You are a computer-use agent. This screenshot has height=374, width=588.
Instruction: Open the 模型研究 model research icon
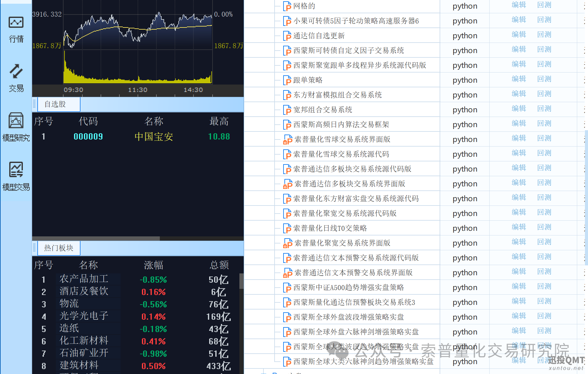(16, 127)
